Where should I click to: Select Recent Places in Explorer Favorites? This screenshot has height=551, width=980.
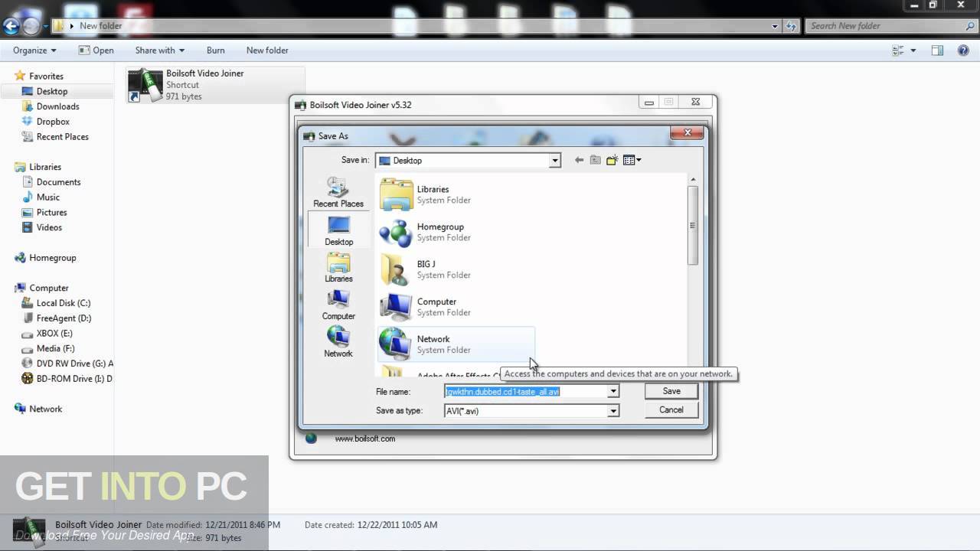[62, 137]
